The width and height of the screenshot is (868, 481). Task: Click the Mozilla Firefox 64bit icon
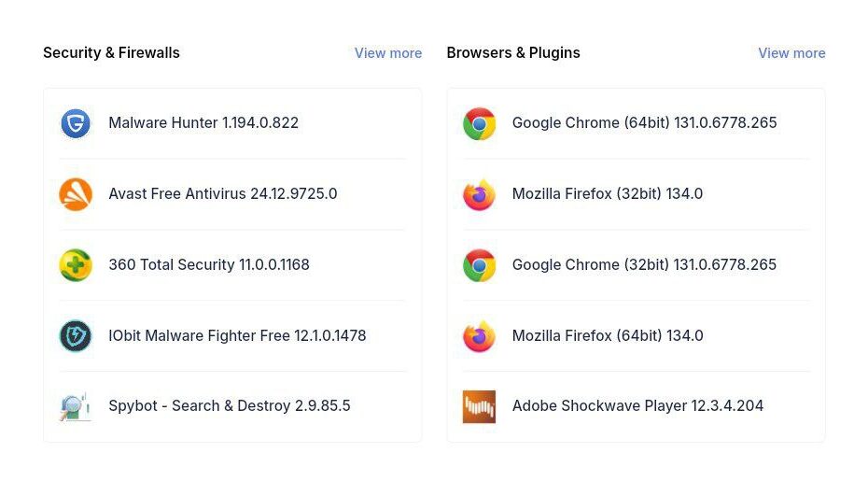click(x=479, y=336)
